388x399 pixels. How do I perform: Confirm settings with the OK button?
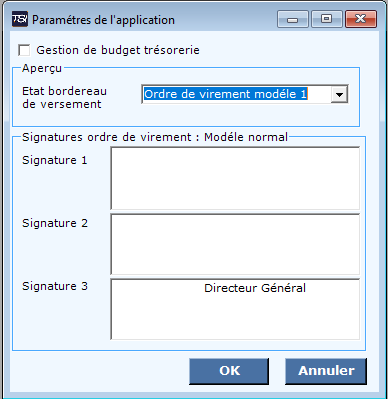tap(229, 371)
